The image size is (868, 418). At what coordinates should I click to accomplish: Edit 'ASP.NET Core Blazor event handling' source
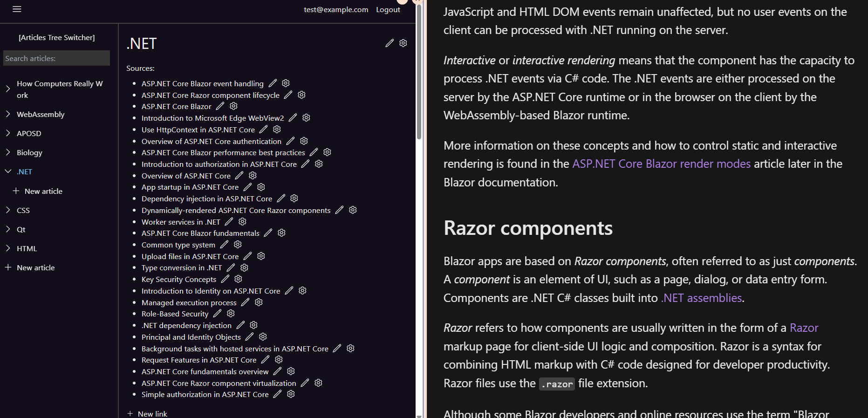pos(273,83)
